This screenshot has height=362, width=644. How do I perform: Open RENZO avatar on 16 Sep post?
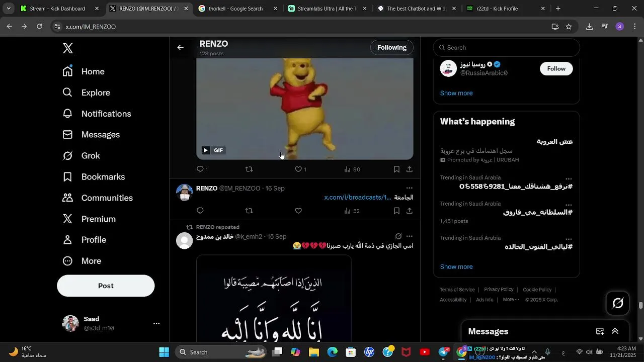tap(185, 193)
